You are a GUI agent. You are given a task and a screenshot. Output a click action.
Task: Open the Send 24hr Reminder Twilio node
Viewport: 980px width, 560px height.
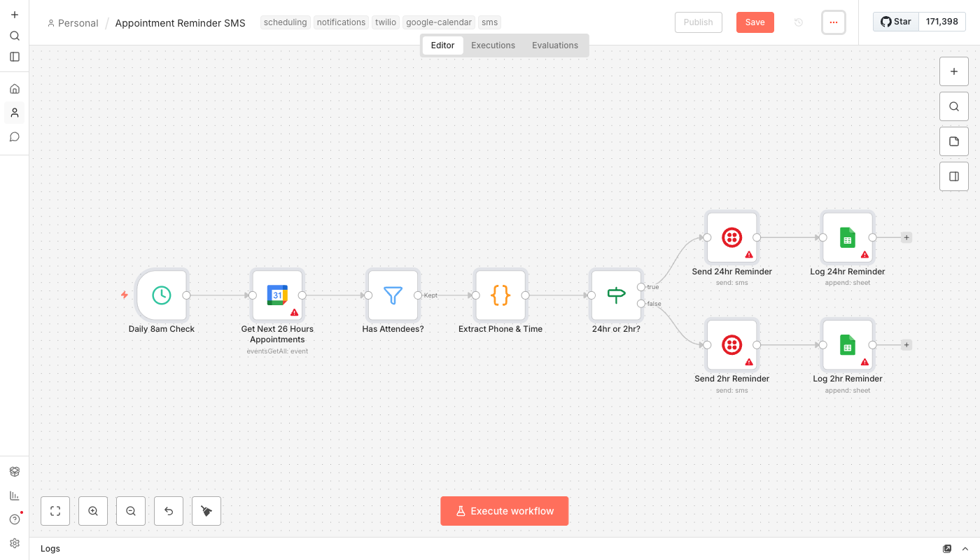tap(731, 238)
